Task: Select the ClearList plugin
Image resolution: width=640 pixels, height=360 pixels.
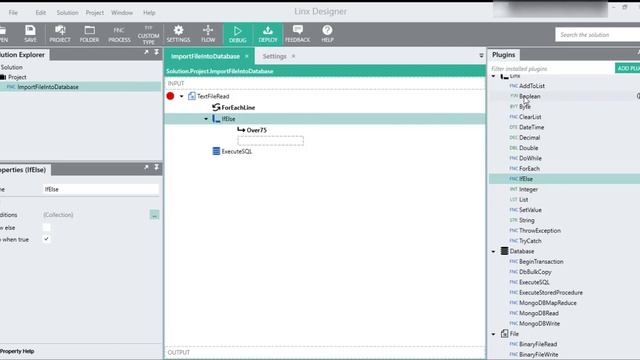Action: pyautogui.click(x=530, y=117)
